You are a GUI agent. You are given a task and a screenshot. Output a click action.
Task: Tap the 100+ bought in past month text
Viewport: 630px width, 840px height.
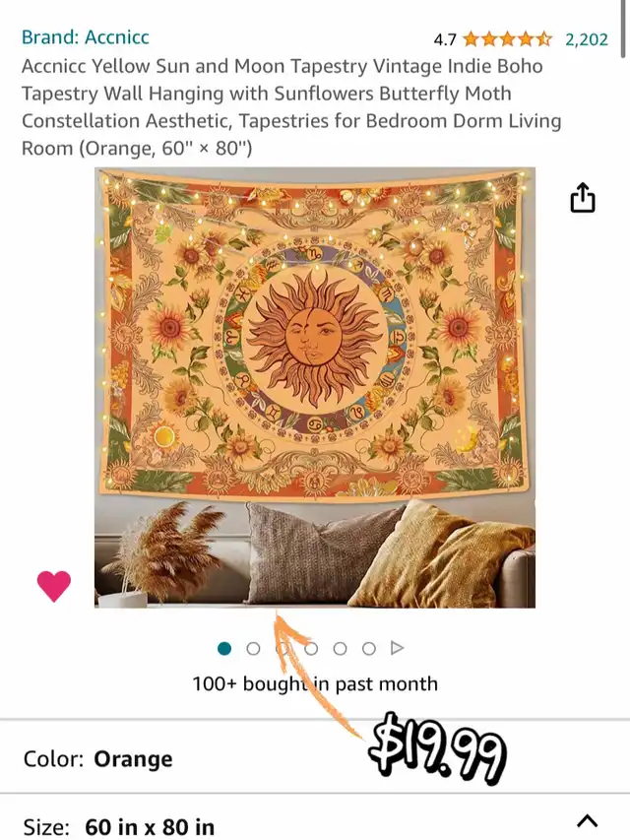315,684
